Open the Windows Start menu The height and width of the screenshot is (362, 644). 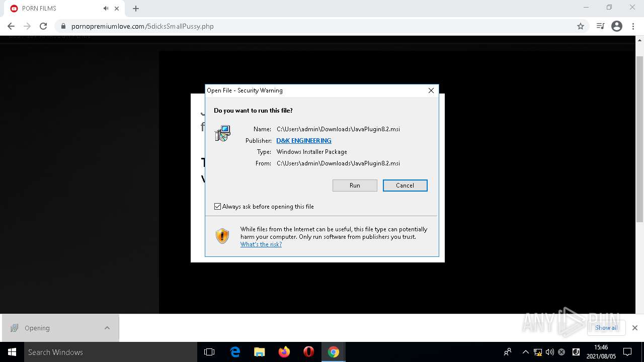[12, 352]
